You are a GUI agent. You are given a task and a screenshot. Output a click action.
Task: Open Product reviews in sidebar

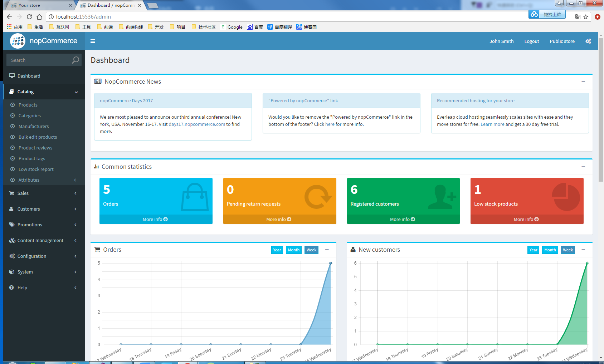click(x=35, y=148)
